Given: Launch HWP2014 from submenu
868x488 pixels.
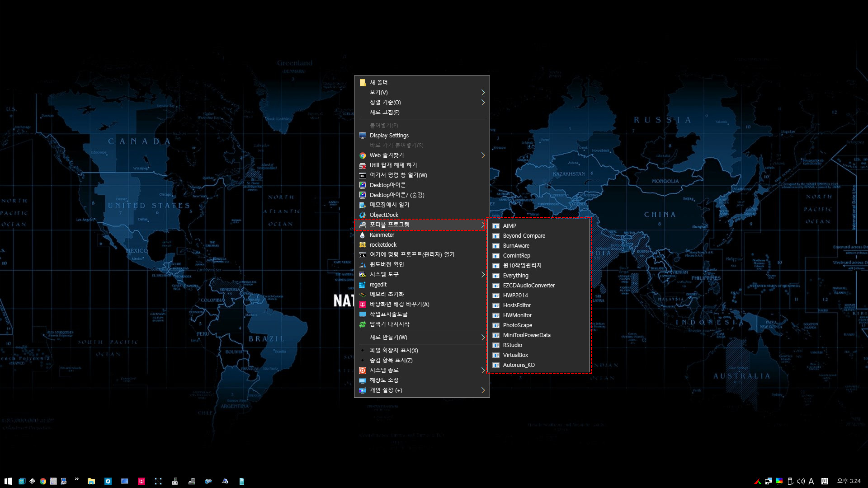Looking at the screenshot, I should (539, 295).
